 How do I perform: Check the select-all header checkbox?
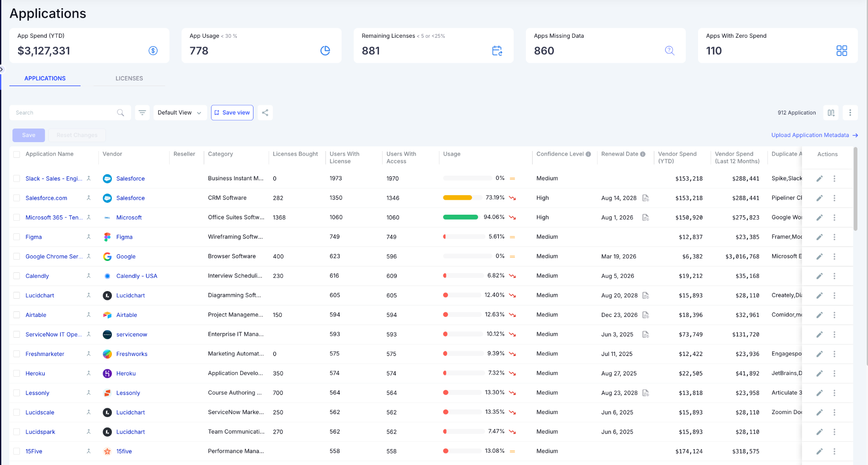17,154
